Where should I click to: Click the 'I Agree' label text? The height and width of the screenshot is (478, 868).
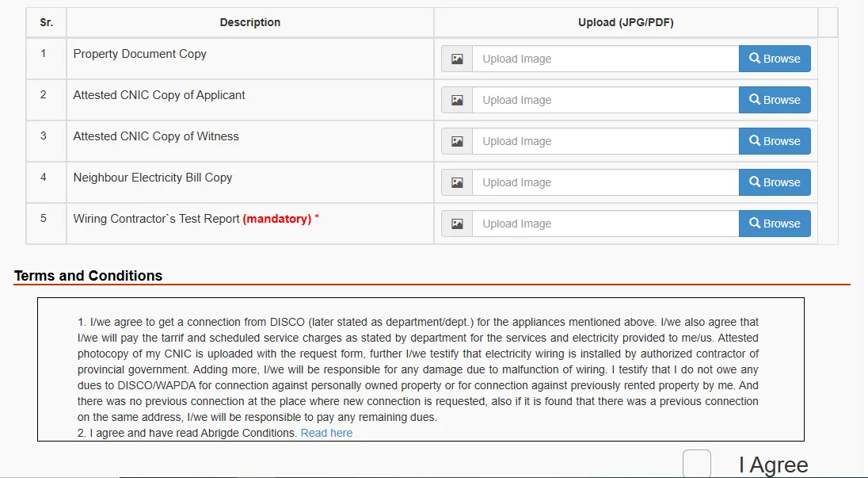[x=773, y=465]
